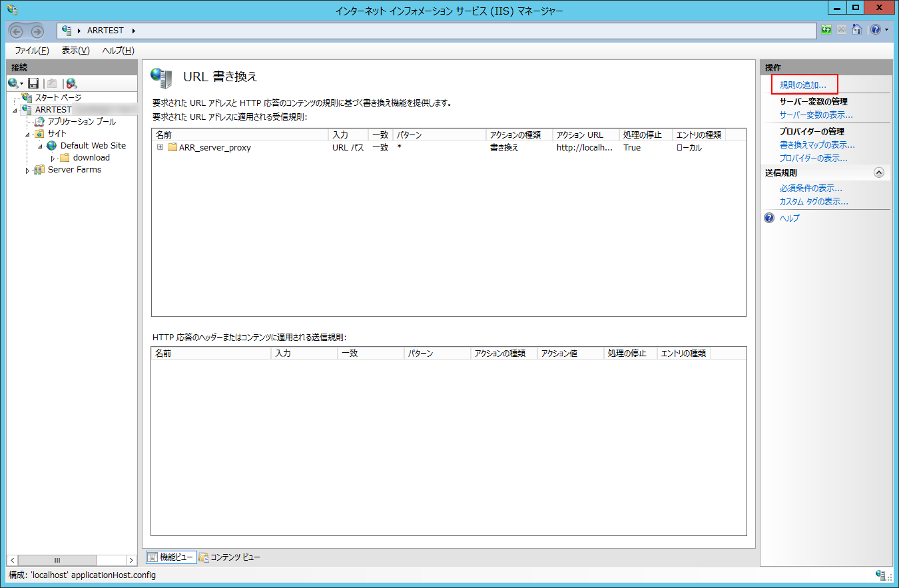Collapse the 送信規則 actions section
This screenshot has width=899, height=588.
click(878, 172)
